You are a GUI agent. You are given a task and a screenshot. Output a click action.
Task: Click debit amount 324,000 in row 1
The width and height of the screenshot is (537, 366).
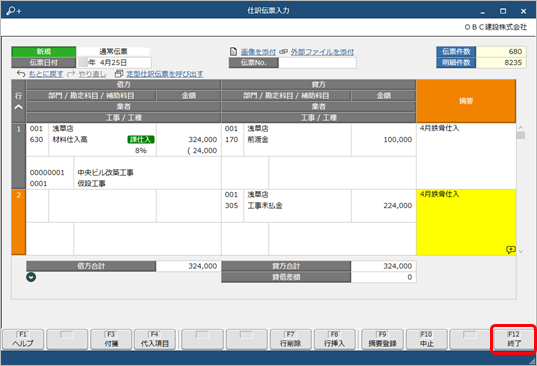(x=202, y=140)
